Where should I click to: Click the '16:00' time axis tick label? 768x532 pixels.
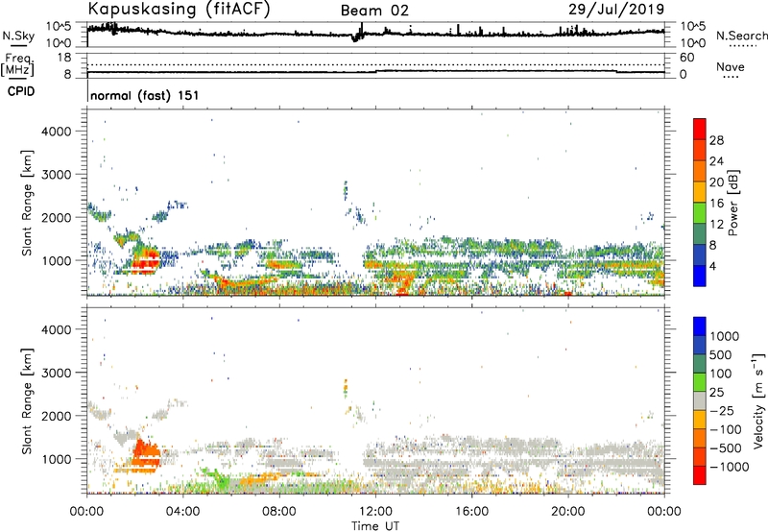click(x=471, y=512)
